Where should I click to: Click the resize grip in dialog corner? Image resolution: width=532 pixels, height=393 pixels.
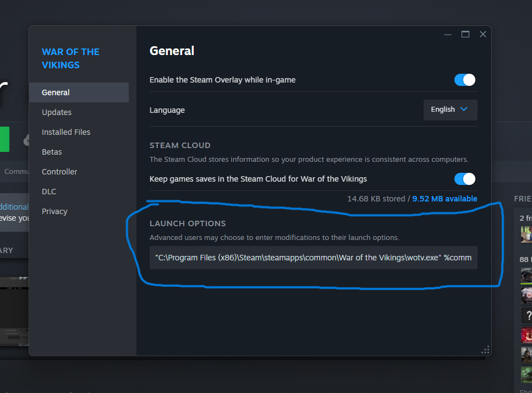click(485, 350)
